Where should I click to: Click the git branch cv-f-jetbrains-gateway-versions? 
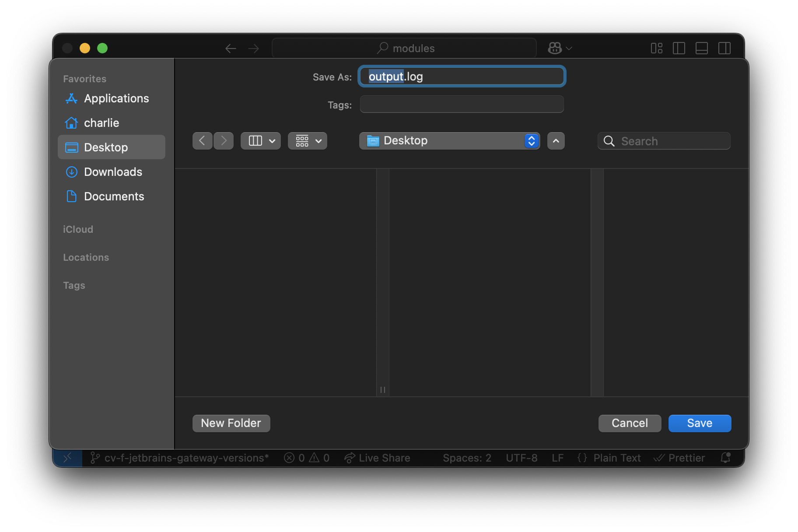[180, 458]
